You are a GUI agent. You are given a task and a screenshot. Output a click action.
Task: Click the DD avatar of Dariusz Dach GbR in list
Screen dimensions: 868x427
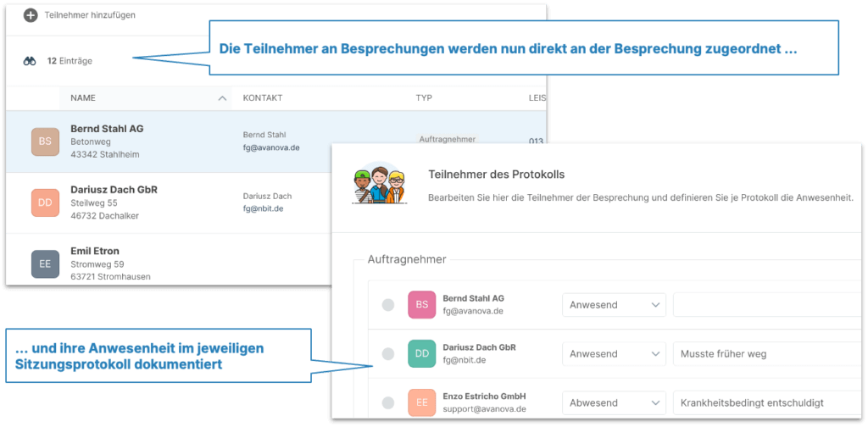(x=45, y=202)
